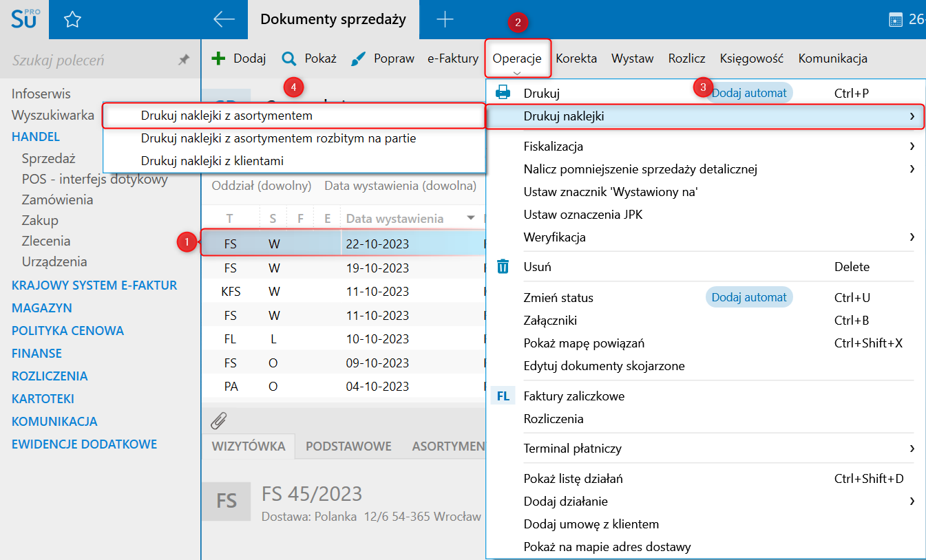Click the FL icon beside Faktury zaliczkowe
This screenshot has width=926, height=560.
(503, 396)
